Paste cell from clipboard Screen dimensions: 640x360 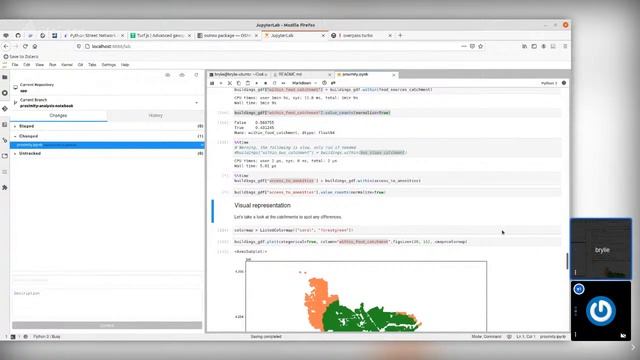248,83
